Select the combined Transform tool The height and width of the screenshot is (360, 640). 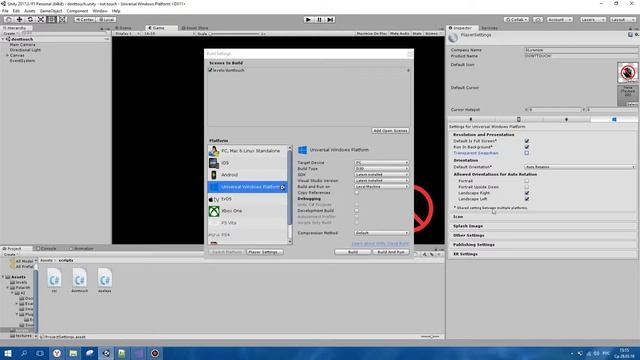[x=62, y=19]
